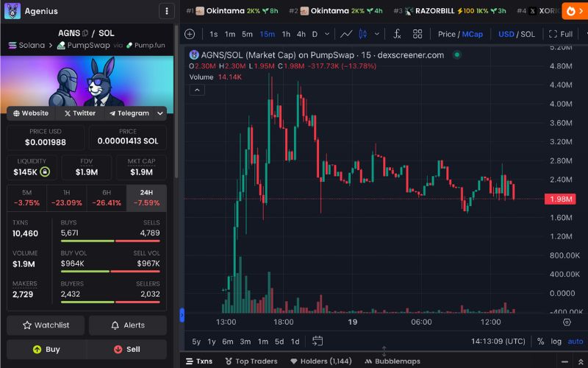Expand more social links chevron
Viewport: 588px width, 368px height.
160,113
